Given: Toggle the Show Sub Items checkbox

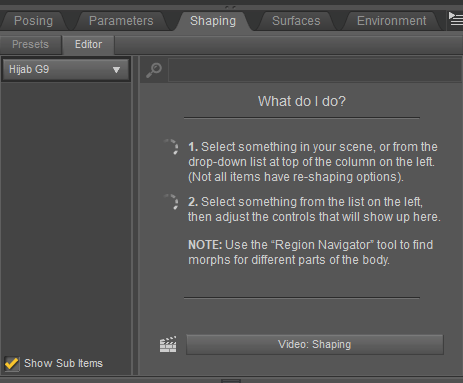Looking at the screenshot, I should tap(12, 363).
